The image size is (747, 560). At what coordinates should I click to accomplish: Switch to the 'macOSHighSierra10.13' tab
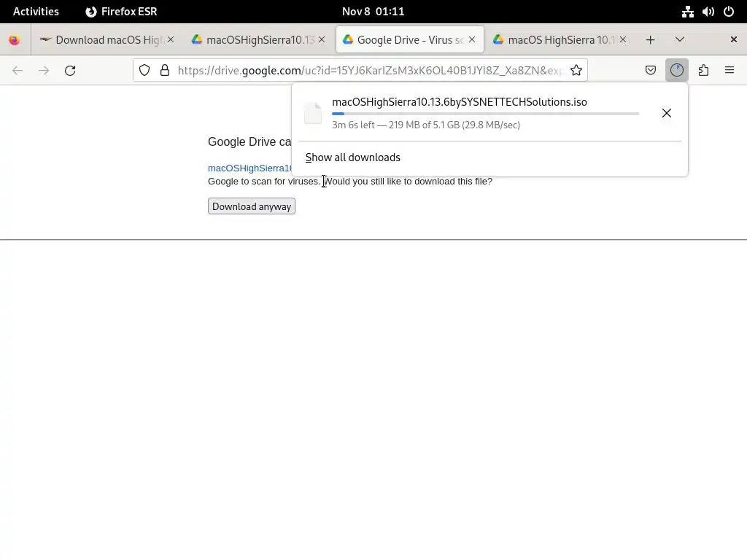[258, 40]
